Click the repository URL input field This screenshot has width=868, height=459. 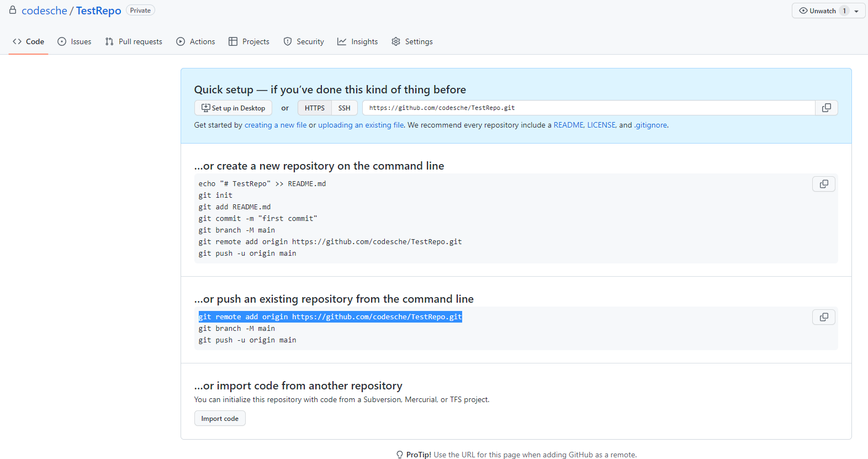(589, 108)
